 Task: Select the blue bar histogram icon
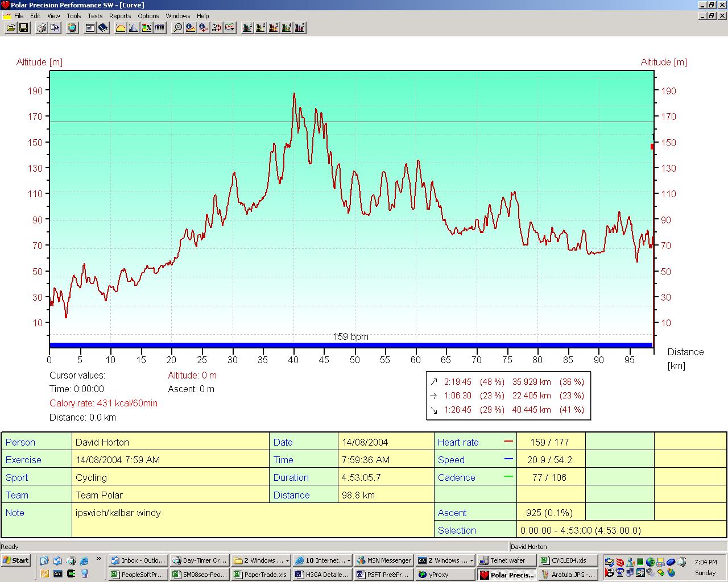(x=134, y=27)
